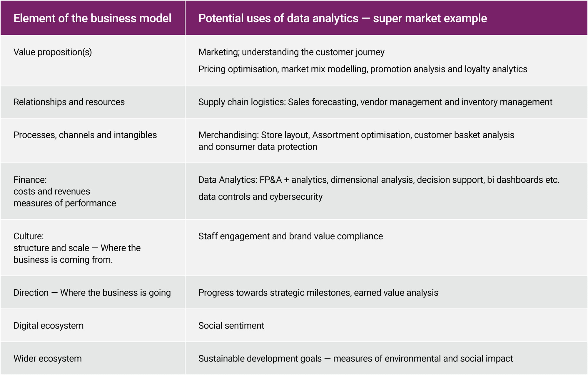Select 'Marketing; understanding the customer journey' text
Screen dimensions: 588x375
click(x=291, y=52)
